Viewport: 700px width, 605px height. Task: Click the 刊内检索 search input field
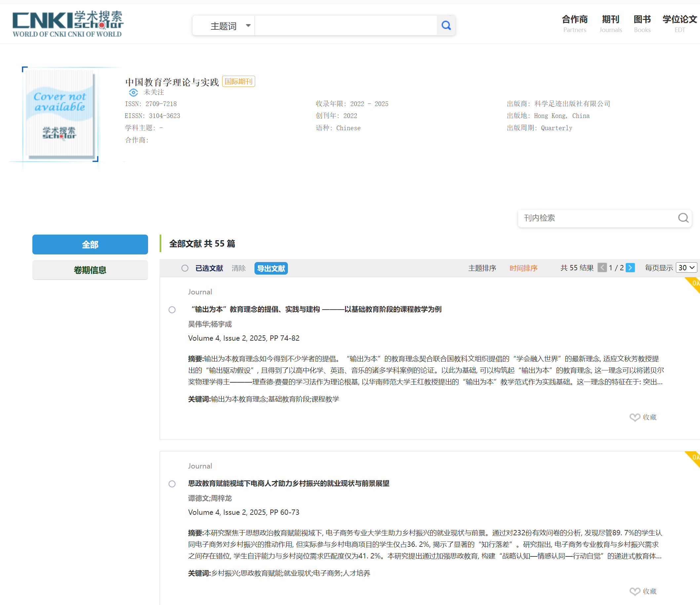point(595,218)
